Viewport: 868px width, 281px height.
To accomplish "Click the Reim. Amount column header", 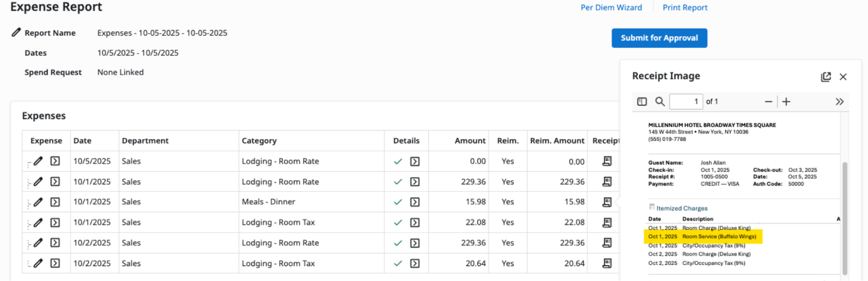I will click(557, 140).
